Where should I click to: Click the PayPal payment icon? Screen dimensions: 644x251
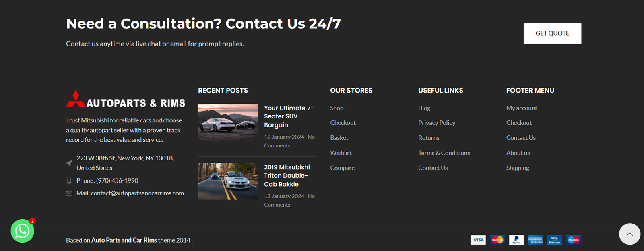(516, 240)
